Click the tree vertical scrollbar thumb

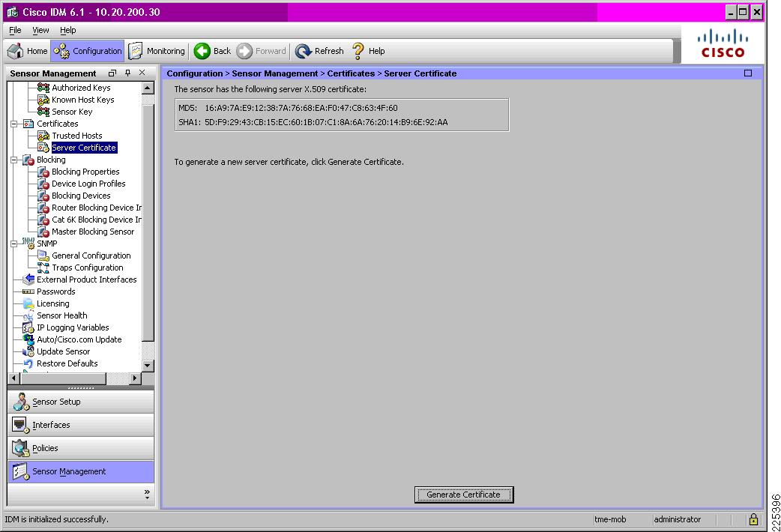pyautogui.click(x=148, y=223)
